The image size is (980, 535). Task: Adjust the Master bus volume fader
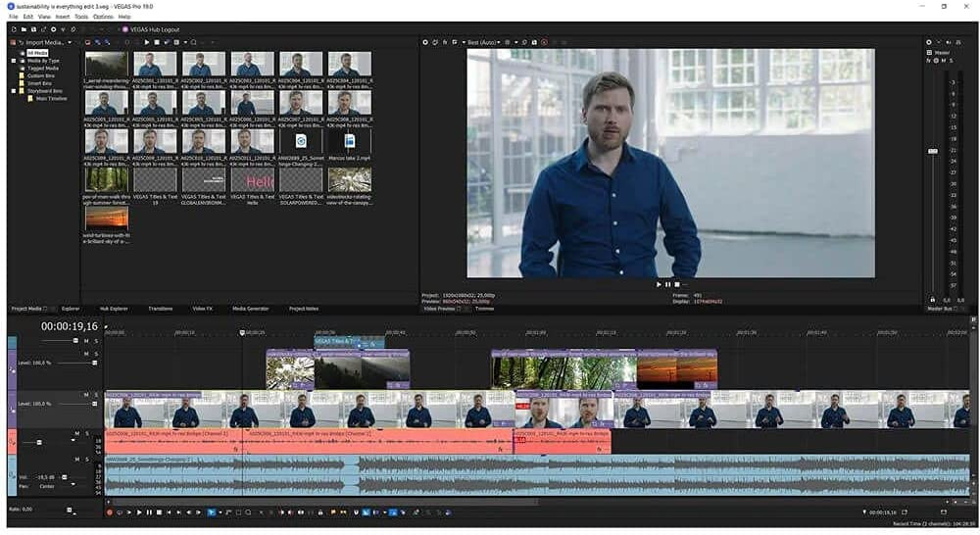[933, 151]
